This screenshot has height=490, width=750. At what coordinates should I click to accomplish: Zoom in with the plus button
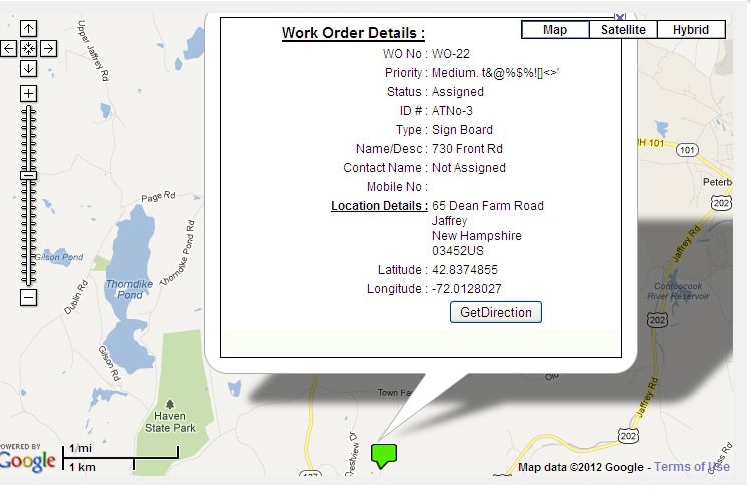click(28, 93)
